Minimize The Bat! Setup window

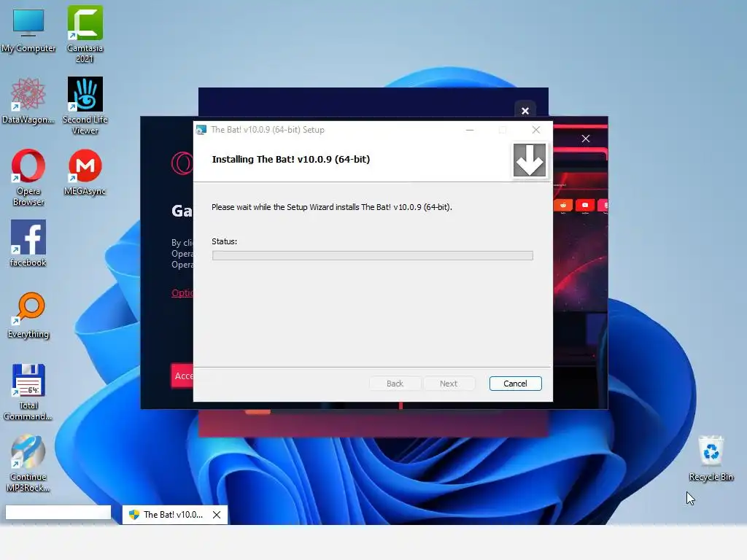coord(470,130)
